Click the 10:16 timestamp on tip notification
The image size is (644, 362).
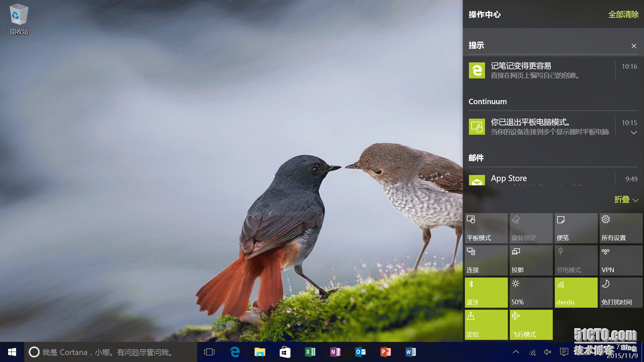[629, 67]
